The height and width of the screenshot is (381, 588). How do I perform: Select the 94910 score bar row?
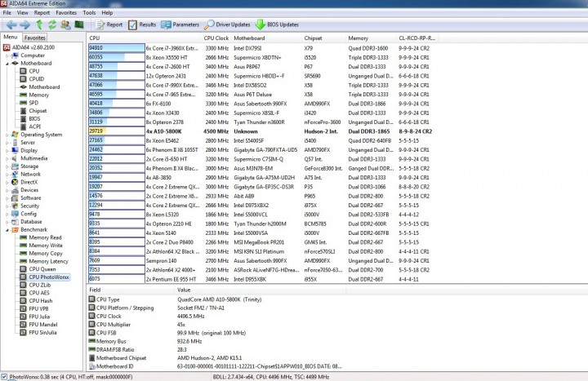click(117, 48)
